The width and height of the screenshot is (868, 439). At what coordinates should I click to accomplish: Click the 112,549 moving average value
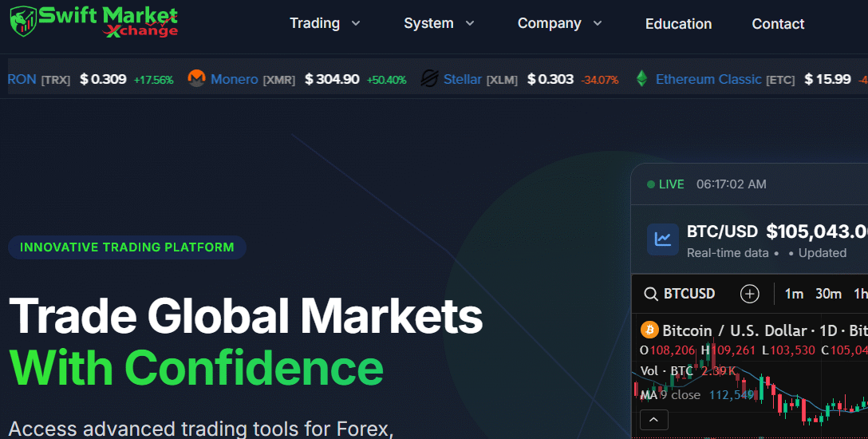(732, 395)
